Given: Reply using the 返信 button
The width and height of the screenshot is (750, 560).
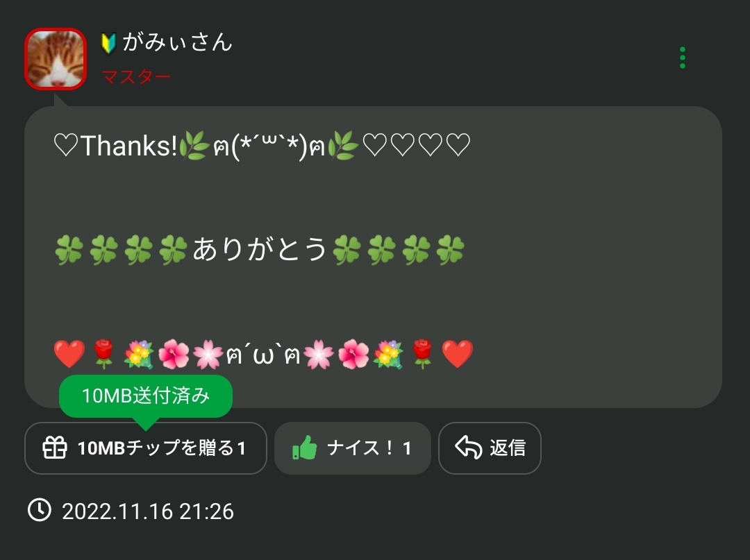Looking at the screenshot, I should (x=490, y=448).
